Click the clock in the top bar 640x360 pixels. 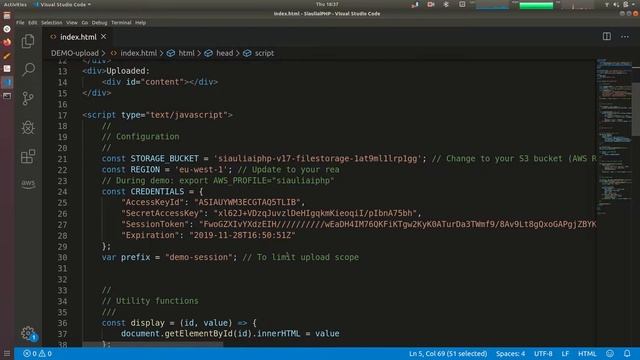(327, 4)
